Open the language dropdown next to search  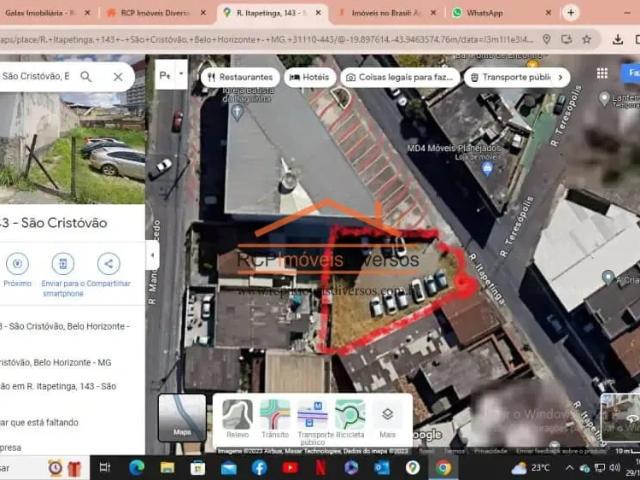(181, 74)
